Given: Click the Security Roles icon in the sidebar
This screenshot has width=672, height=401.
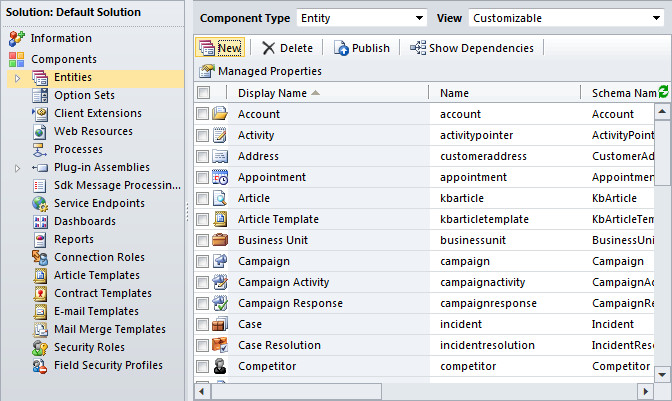Looking at the screenshot, I should (x=40, y=348).
